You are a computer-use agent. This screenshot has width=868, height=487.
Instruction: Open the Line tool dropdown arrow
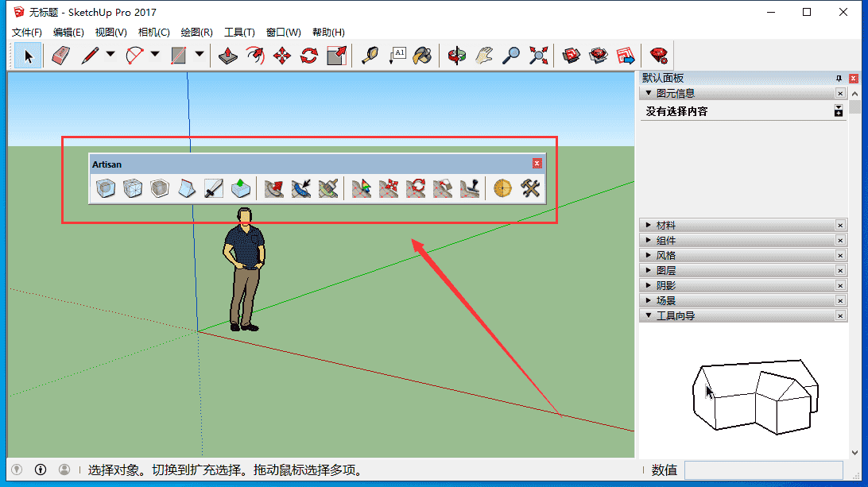tap(110, 54)
